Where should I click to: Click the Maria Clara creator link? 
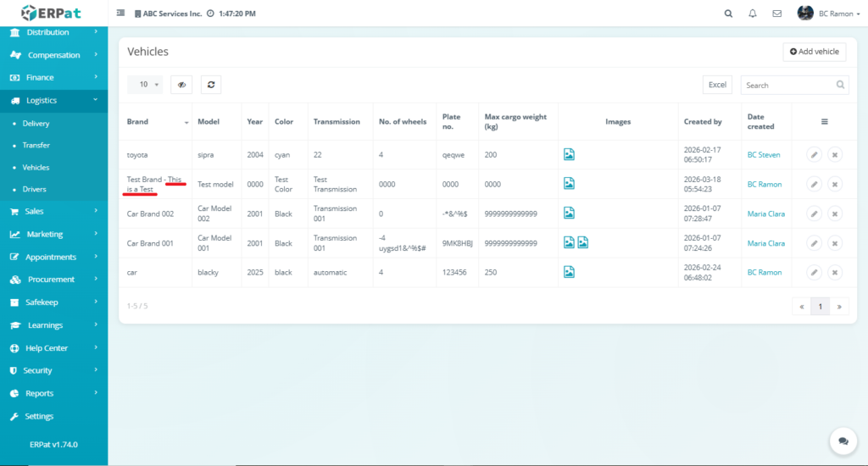coord(765,214)
